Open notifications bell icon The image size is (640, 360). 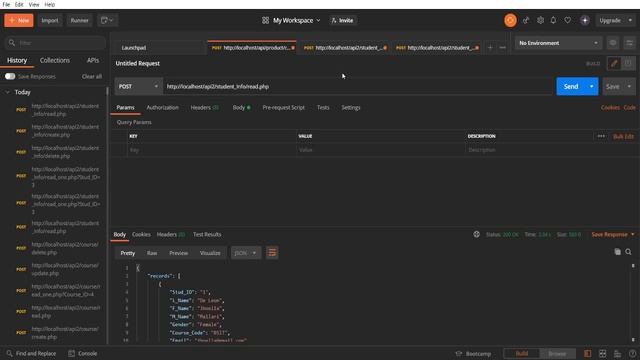point(553,20)
